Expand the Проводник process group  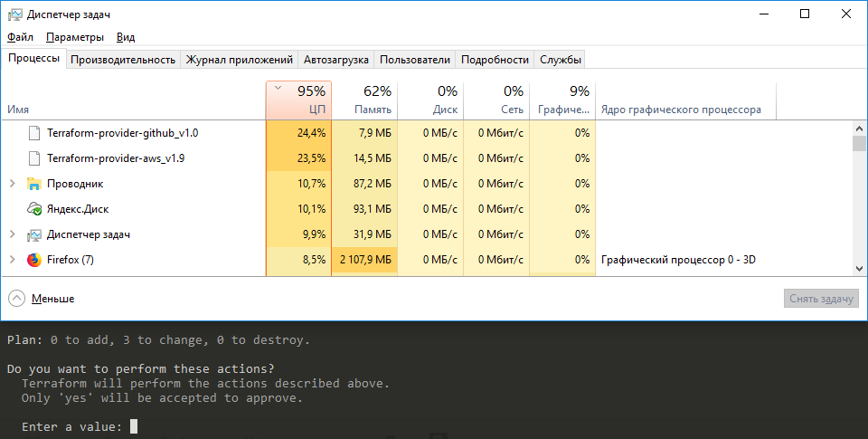[x=12, y=184]
